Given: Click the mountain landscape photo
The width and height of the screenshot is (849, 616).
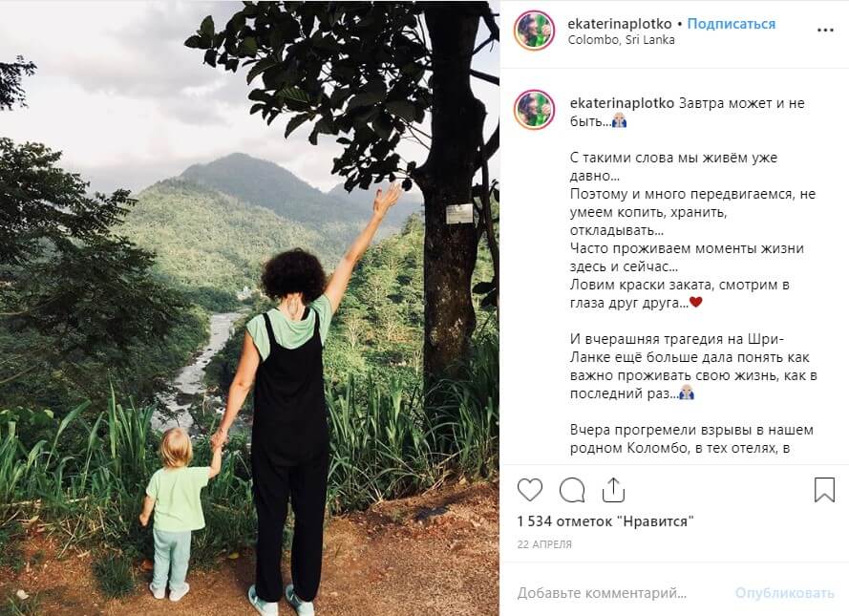Looking at the screenshot, I should [x=249, y=308].
